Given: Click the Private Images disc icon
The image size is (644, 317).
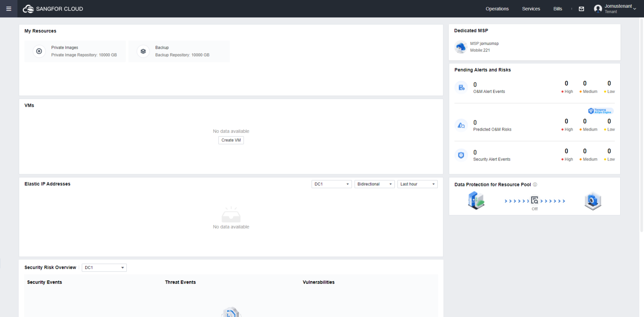Looking at the screenshot, I should point(39,51).
